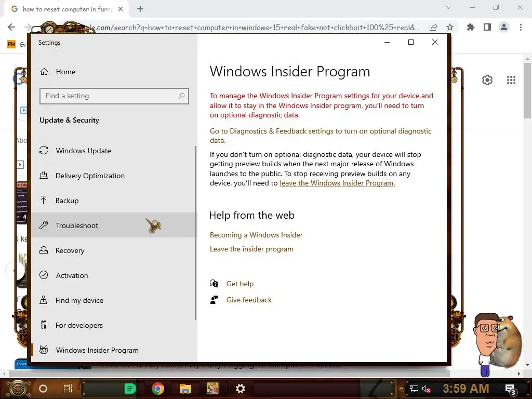The width and height of the screenshot is (532, 399).
Task: Open the steampunk Start button
Action: [x=18, y=389]
